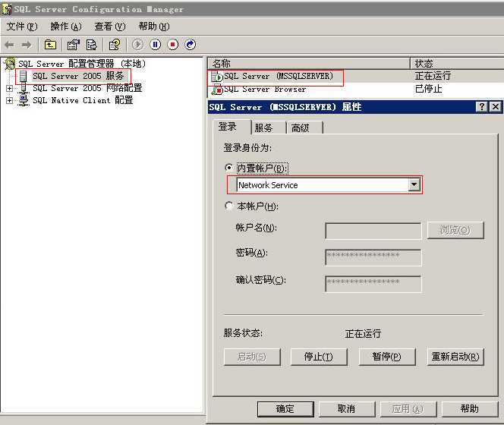The width and height of the screenshot is (504, 425).
Task: Click the Back arrow toolbar icon
Action: [x=10, y=45]
